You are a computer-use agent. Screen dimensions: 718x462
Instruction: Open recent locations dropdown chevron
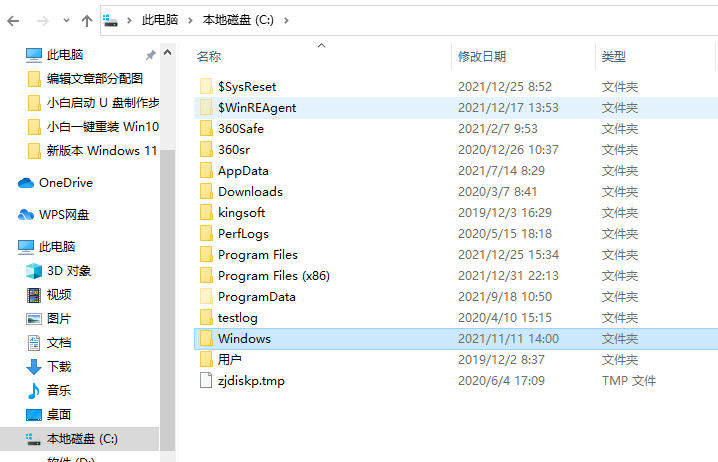click(66, 21)
